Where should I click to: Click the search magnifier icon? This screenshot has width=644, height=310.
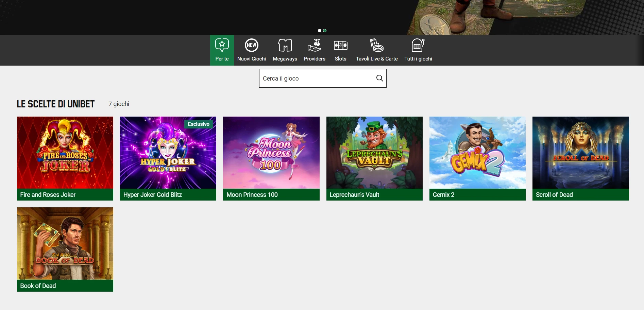(379, 78)
